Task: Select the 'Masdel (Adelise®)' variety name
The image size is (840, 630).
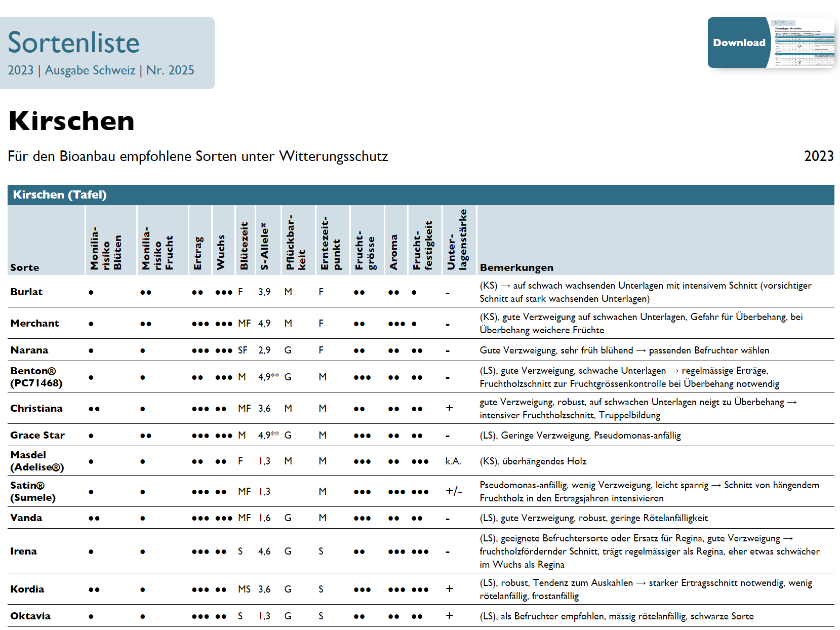Action: point(37,461)
